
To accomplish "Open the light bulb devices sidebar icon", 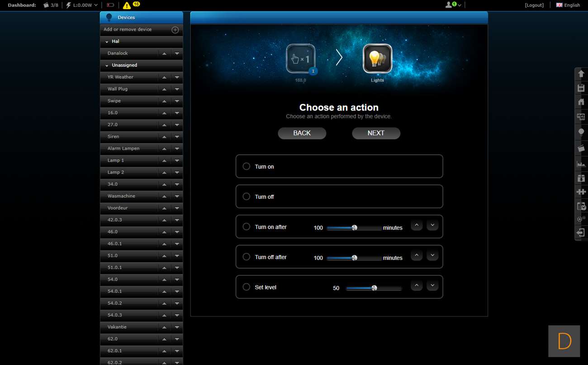I will click(x=581, y=132).
